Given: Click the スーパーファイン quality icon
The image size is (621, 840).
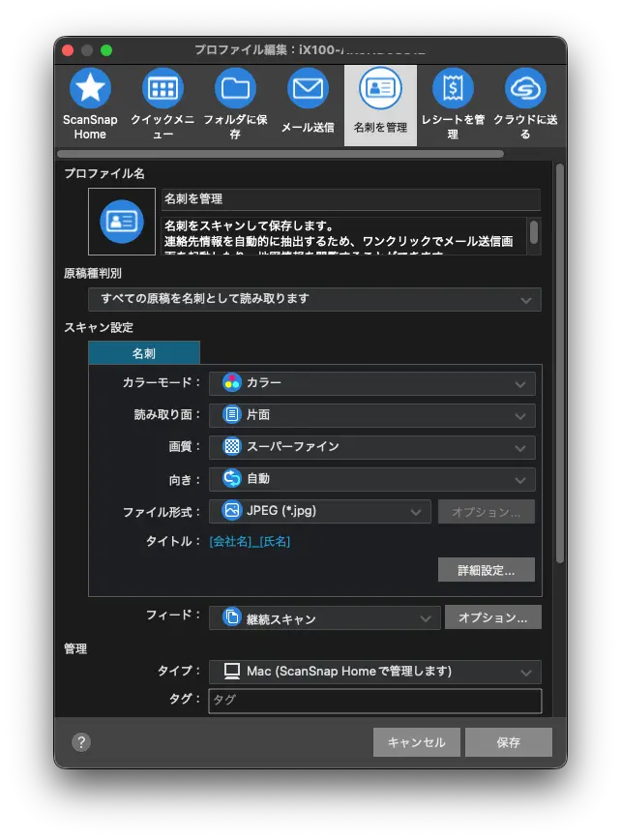Looking at the screenshot, I should 232,446.
